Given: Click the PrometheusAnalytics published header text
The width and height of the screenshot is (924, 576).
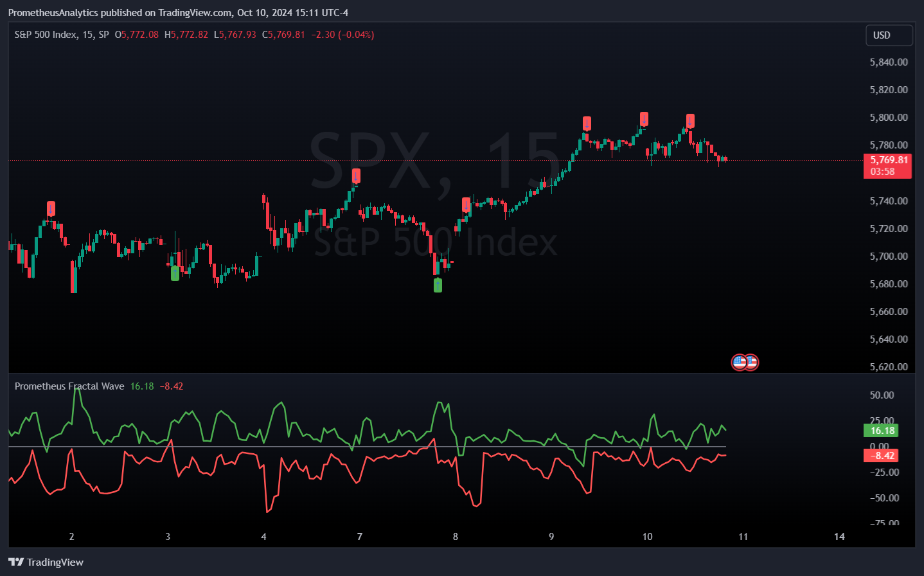Looking at the screenshot, I should pos(178,12).
